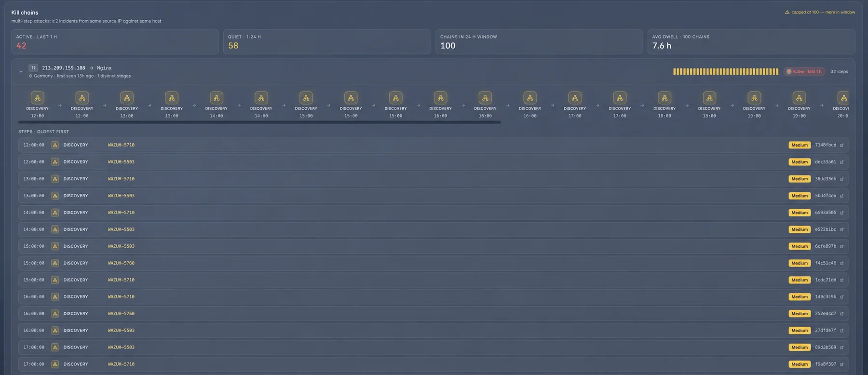Click the source IP 213.209.159.108
This screenshot has width=868, height=375.
click(64, 68)
